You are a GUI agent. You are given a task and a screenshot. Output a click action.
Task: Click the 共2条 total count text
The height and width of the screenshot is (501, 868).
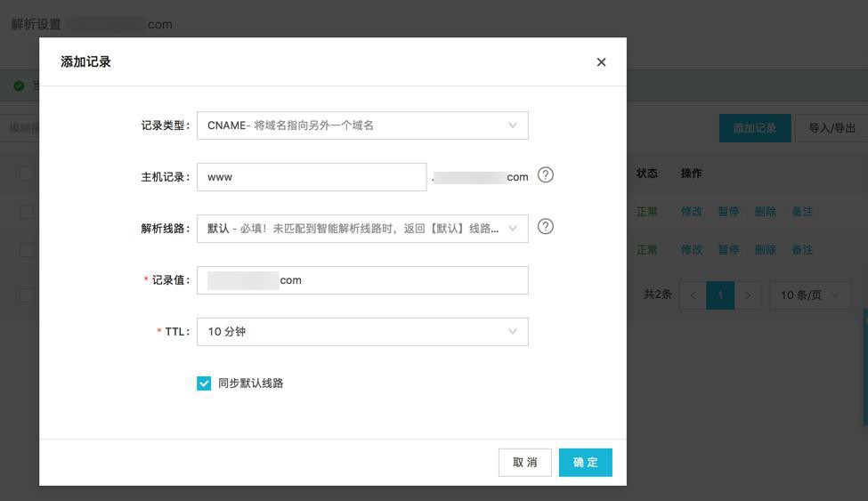[x=658, y=295]
